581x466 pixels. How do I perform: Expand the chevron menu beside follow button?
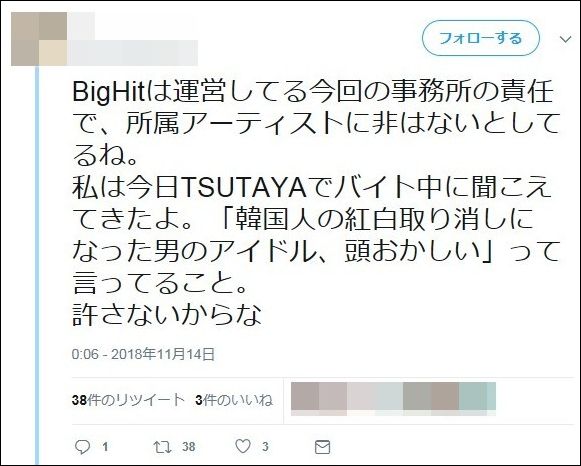[x=565, y=39]
